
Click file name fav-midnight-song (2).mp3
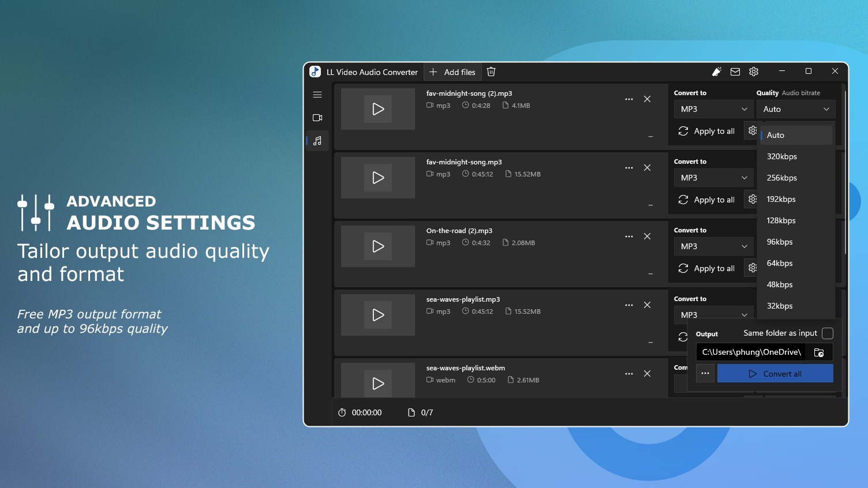(469, 93)
